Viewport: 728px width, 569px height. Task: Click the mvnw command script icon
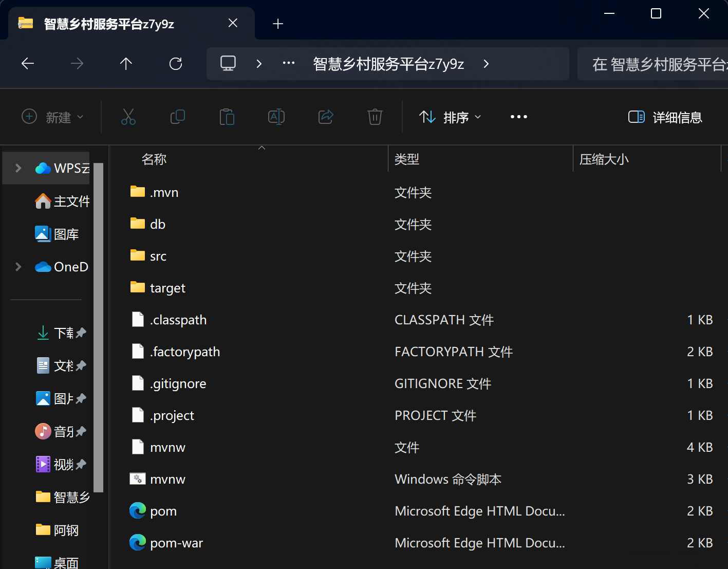point(138,479)
